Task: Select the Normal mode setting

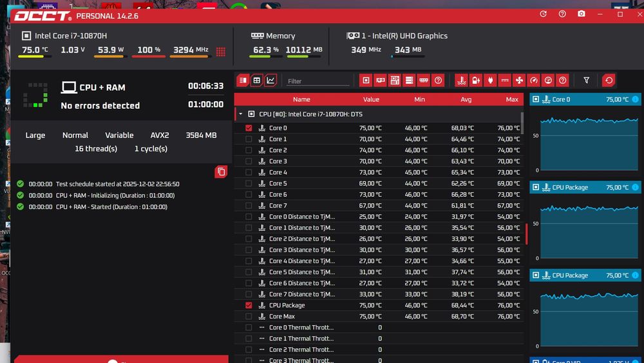Action: [75, 135]
